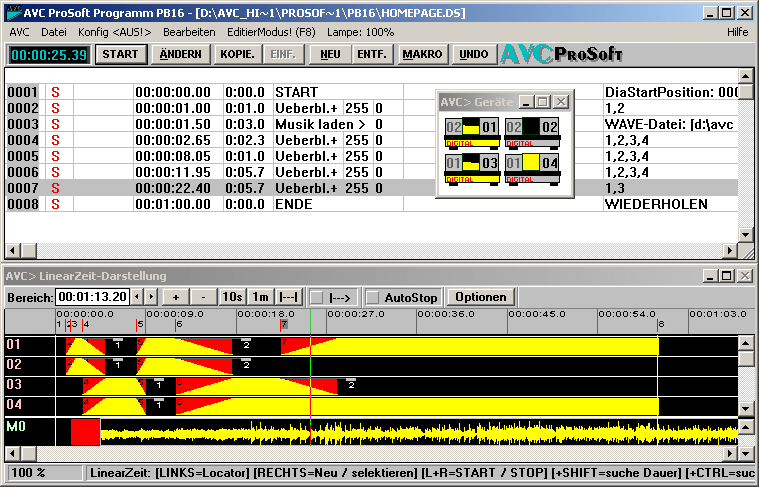The width and height of the screenshot is (759, 487).
Task: Open the Hilfe menu
Action: pyautogui.click(x=738, y=32)
